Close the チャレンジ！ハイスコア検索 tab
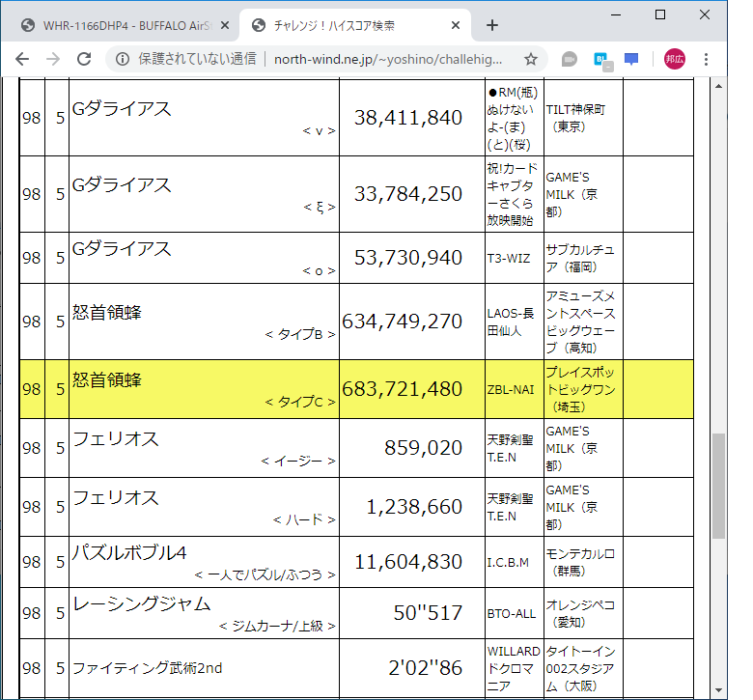This screenshot has height=700, width=753. 456,25
